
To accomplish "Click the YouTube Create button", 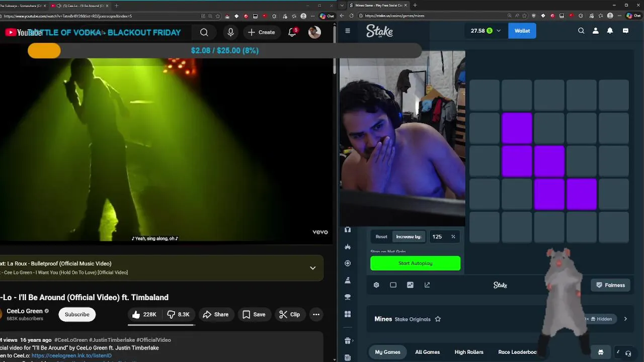I will pyautogui.click(x=261, y=32).
